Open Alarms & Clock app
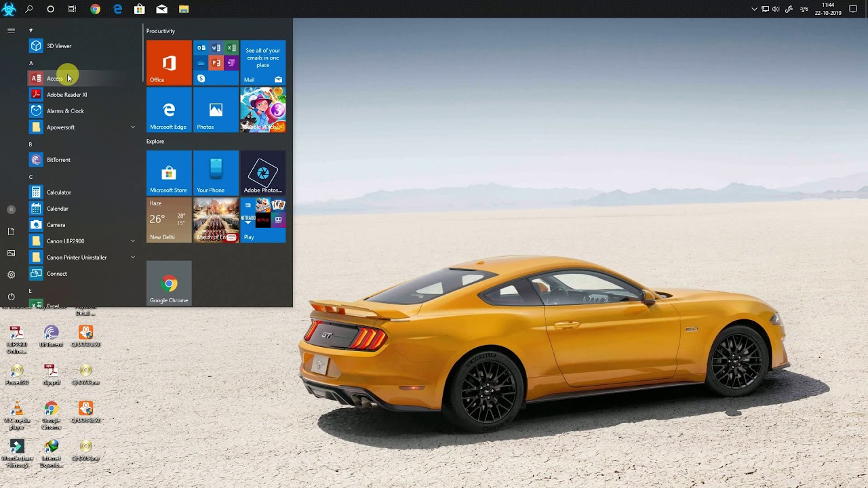Screen dimensions: 868x488 click(x=81, y=111)
